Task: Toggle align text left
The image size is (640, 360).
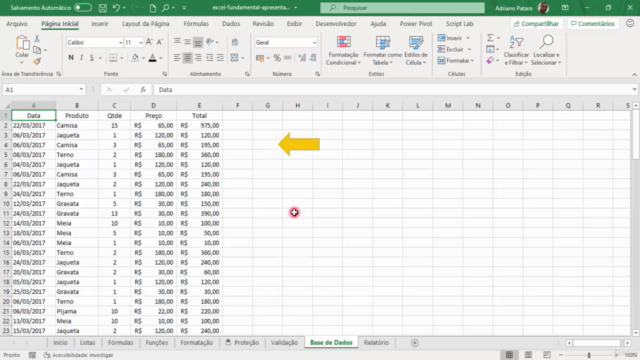Action: coord(177,58)
